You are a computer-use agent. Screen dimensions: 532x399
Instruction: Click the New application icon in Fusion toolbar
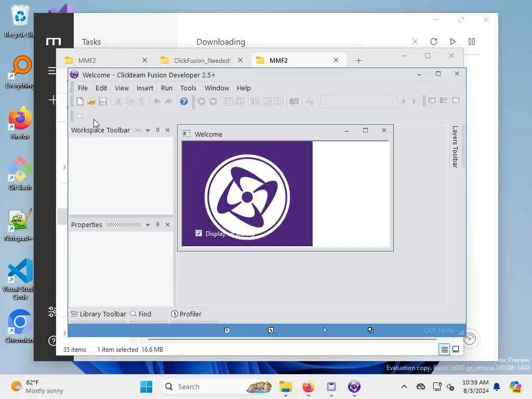click(79, 101)
